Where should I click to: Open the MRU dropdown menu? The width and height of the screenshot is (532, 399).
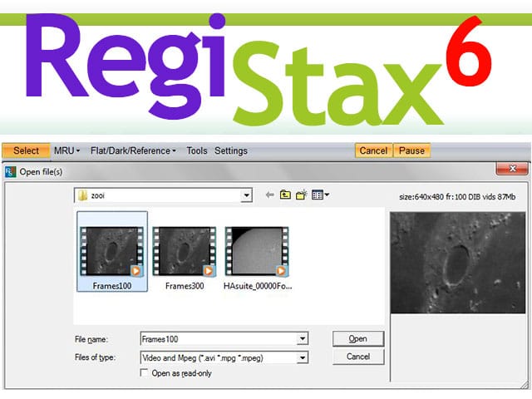[66, 150]
